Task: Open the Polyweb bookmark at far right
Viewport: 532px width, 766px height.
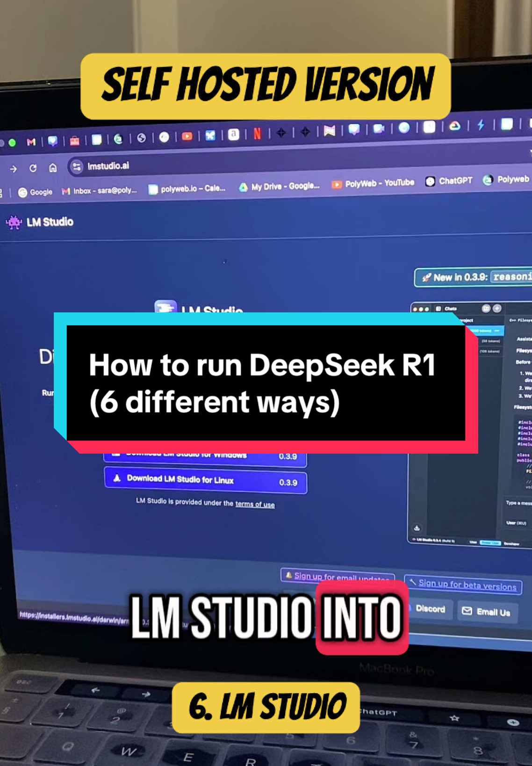Action: [507, 179]
